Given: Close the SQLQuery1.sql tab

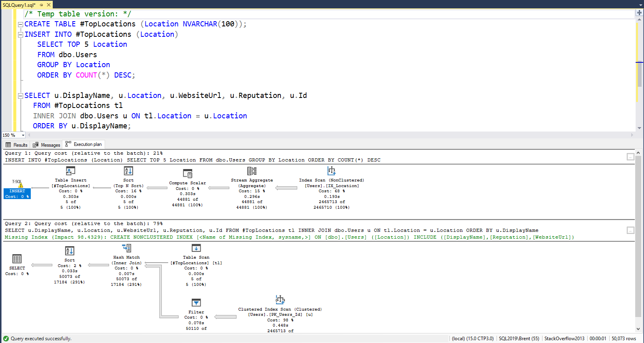Looking at the screenshot, I should coord(49,5).
